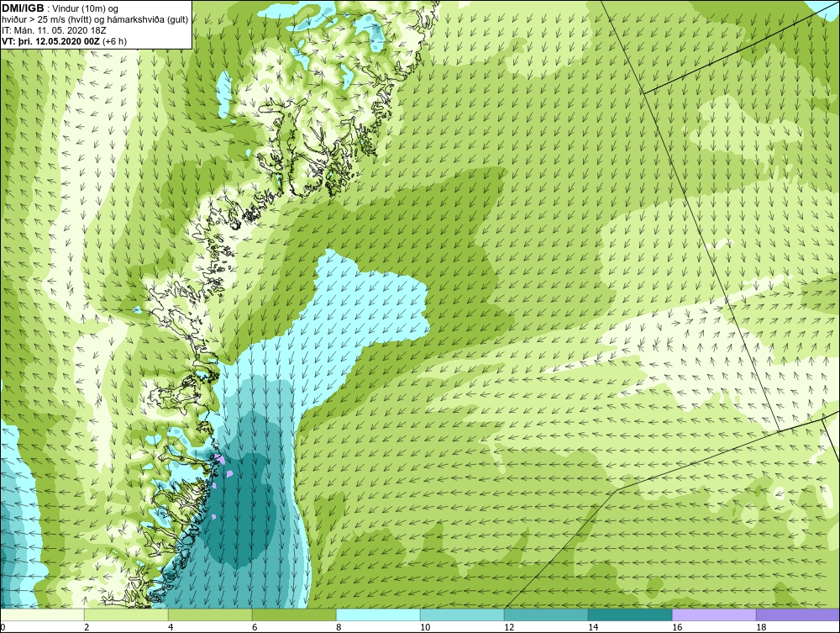Click the 'VT: þri. 12.05.2020 00Z' valid time

[51, 41]
